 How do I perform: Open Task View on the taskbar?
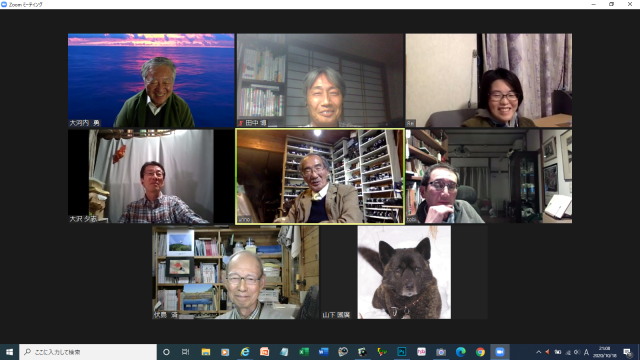pyautogui.click(x=185, y=352)
